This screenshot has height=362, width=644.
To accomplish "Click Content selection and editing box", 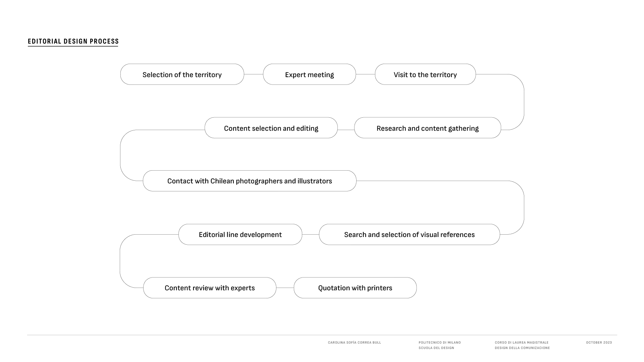I will 271,128.
